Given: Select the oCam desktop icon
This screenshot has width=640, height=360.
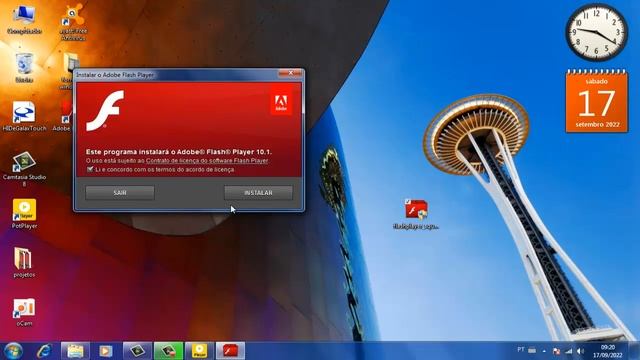Looking at the screenshot, I should (24, 312).
